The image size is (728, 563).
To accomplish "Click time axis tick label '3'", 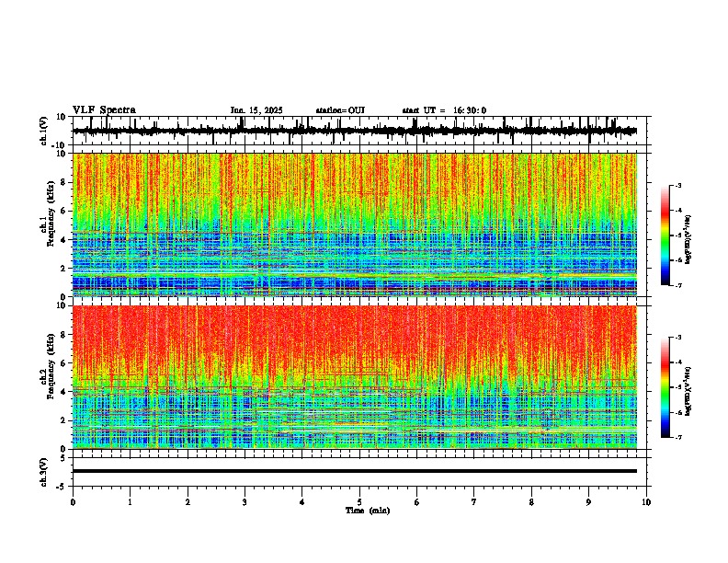I will [245, 502].
